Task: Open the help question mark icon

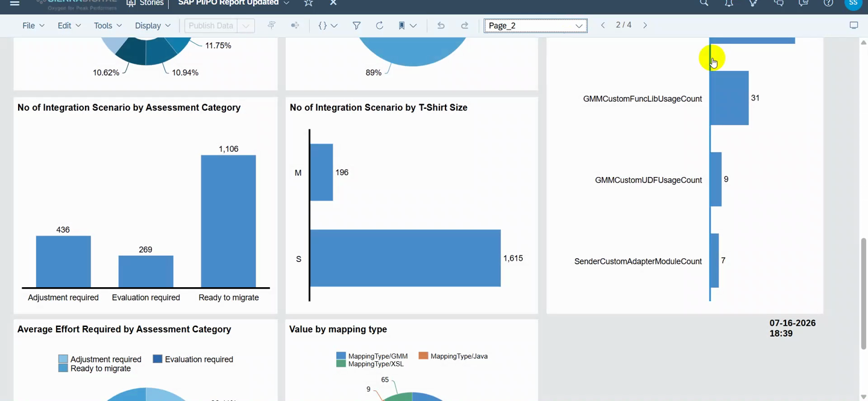Action: tap(828, 3)
